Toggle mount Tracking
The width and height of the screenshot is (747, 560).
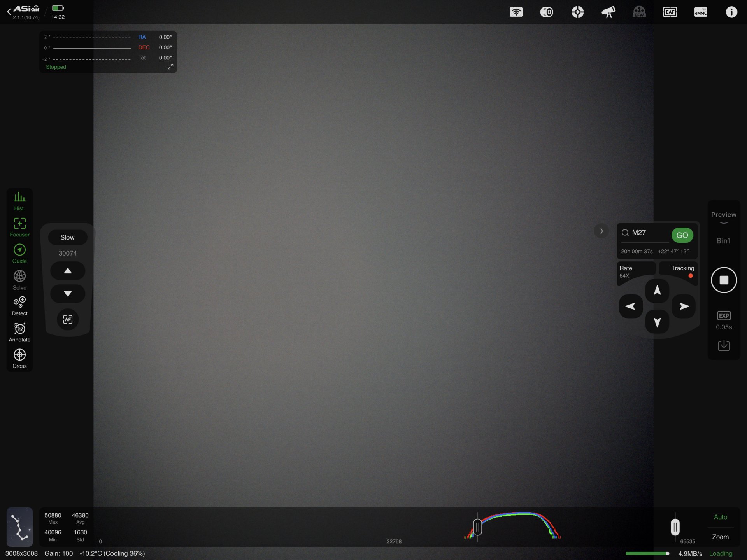coord(679,271)
